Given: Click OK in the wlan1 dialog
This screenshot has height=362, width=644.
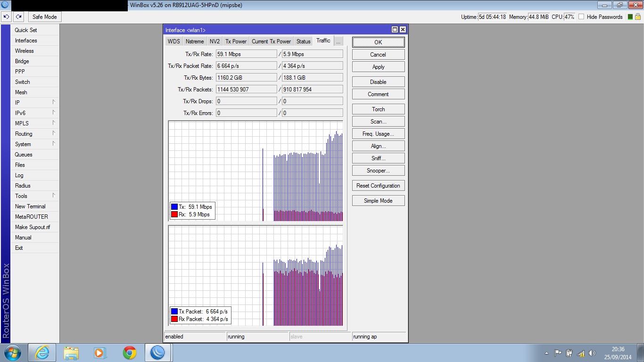Looking at the screenshot, I should pyautogui.click(x=378, y=42).
